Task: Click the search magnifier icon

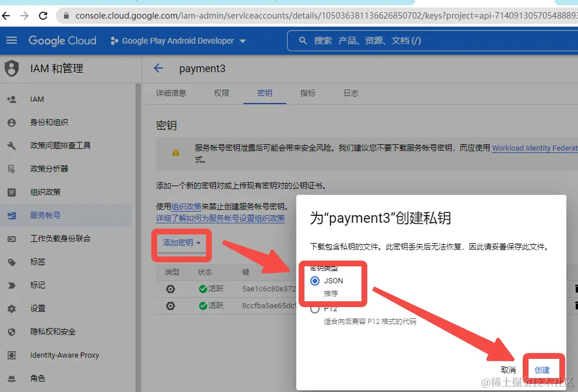Action: [303, 41]
